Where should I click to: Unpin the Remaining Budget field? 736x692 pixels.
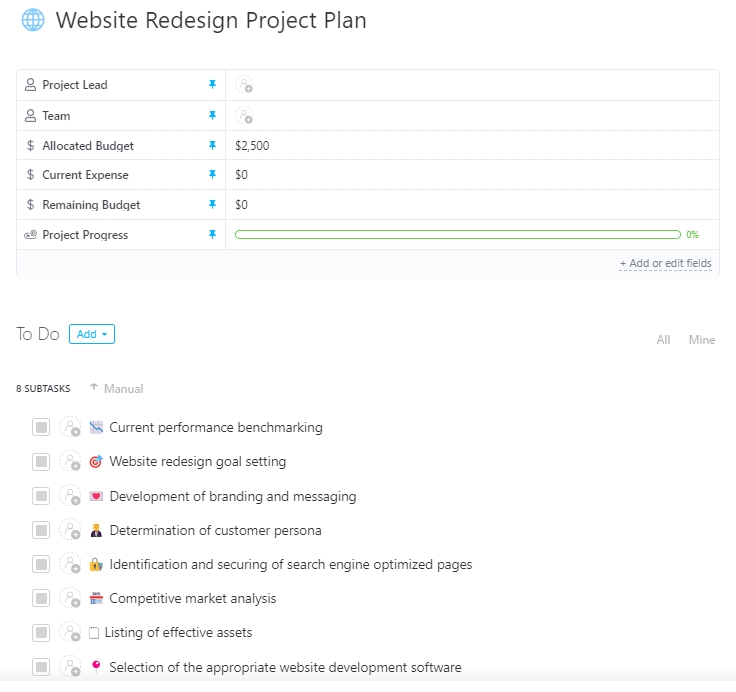[212, 205]
